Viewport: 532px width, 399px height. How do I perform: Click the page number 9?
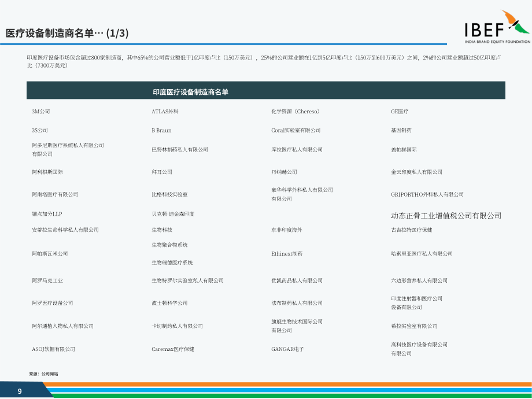[20, 391]
